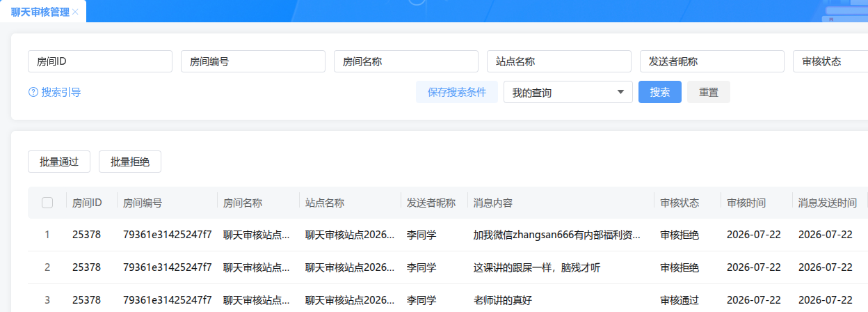Click the 保存搜索条件 button
This screenshot has height=312, width=868.
point(457,92)
